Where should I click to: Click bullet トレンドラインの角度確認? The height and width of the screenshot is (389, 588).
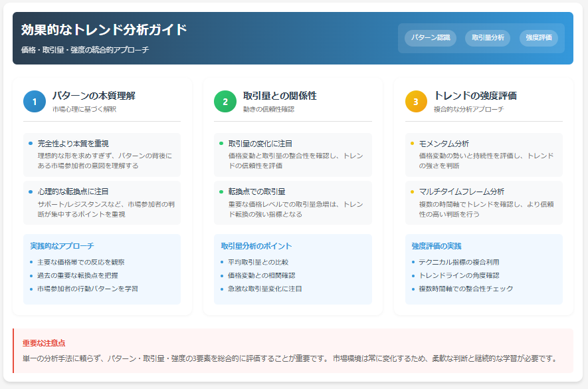[459, 275]
